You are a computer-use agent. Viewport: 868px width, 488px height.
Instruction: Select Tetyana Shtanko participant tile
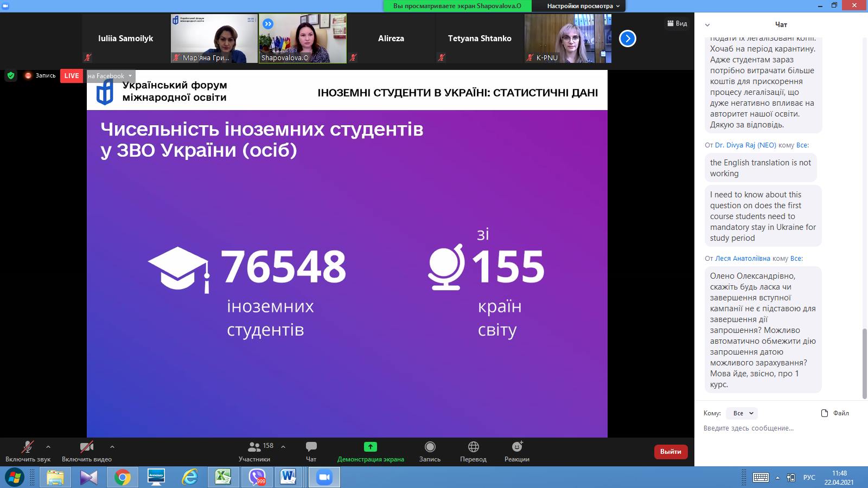click(x=479, y=38)
